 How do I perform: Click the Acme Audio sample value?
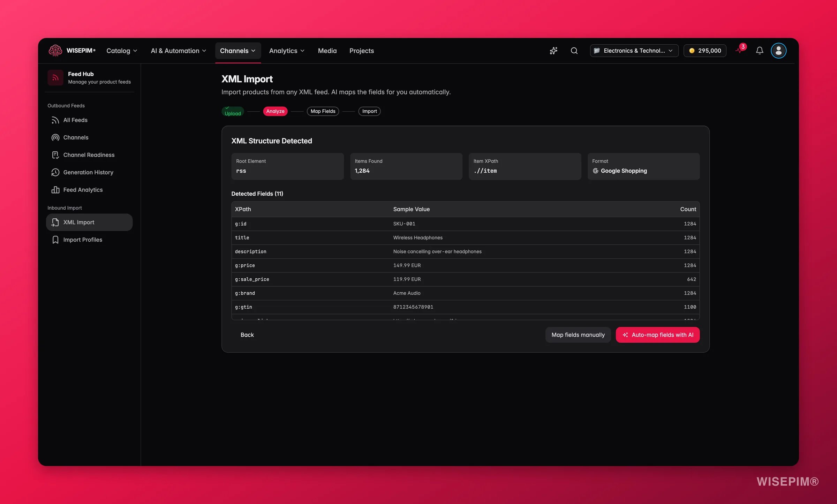[x=407, y=293]
